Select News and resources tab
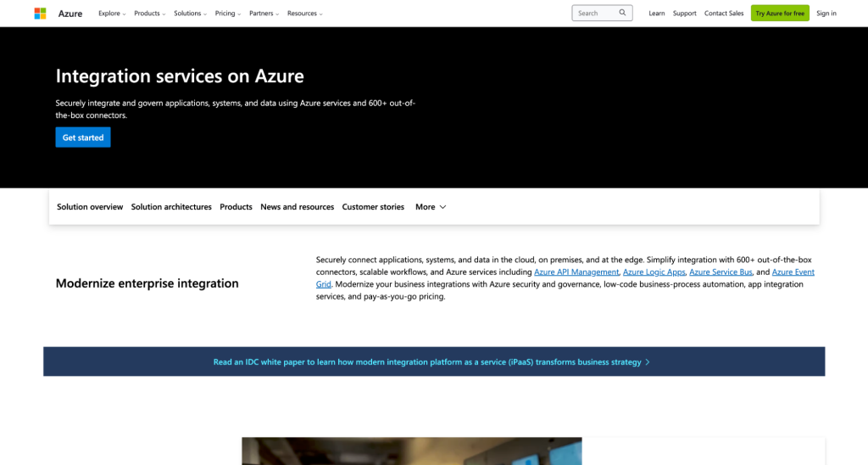This screenshot has height=465, width=868. point(298,207)
